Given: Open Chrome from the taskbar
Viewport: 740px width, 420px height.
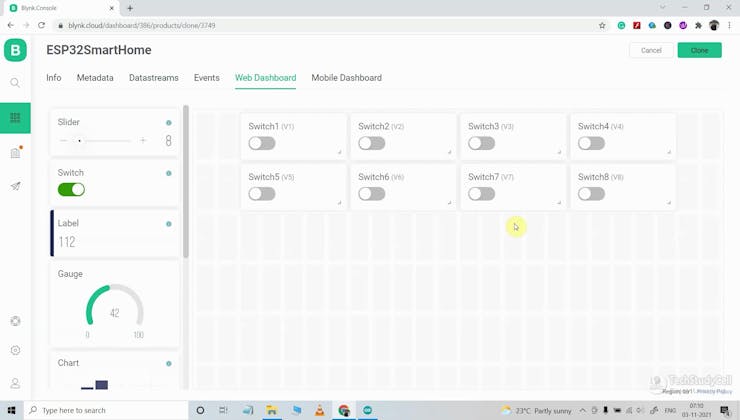Looking at the screenshot, I should point(344,410).
